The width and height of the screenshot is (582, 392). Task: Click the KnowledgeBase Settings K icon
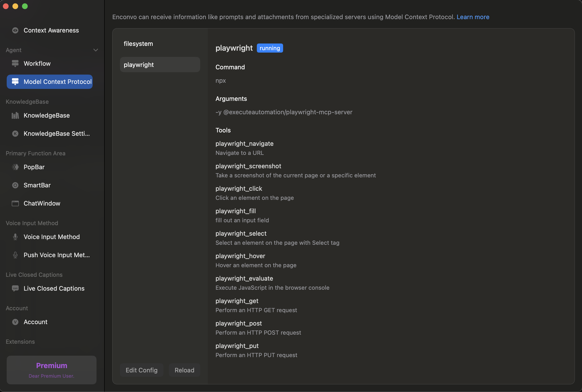15,134
